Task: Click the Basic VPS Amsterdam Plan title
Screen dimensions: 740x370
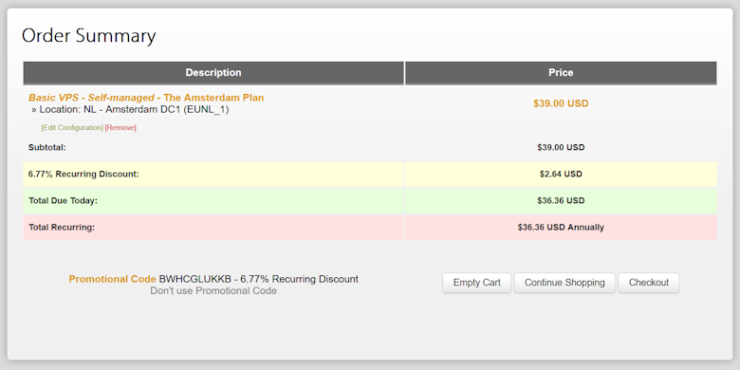Action: tap(146, 98)
